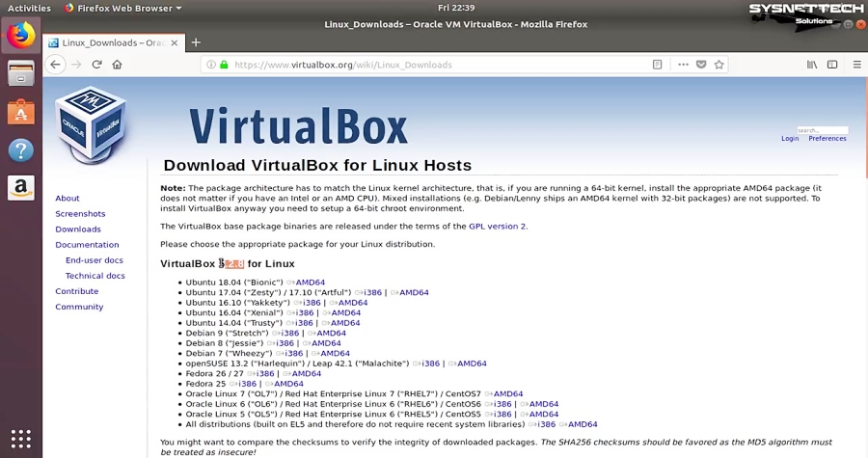Open the Firefox Web Browser app menu

click(x=122, y=8)
